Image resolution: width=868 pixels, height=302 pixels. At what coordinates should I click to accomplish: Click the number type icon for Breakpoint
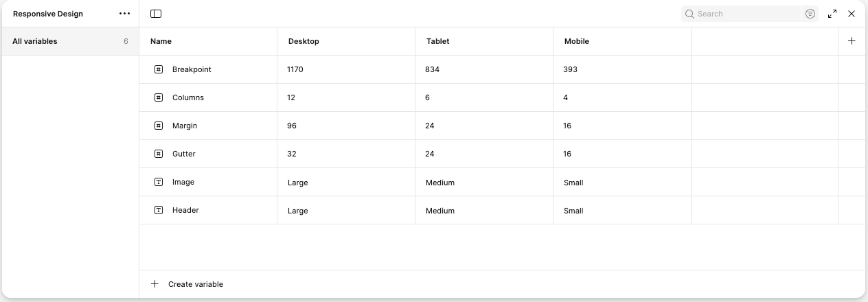pos(159,69)
